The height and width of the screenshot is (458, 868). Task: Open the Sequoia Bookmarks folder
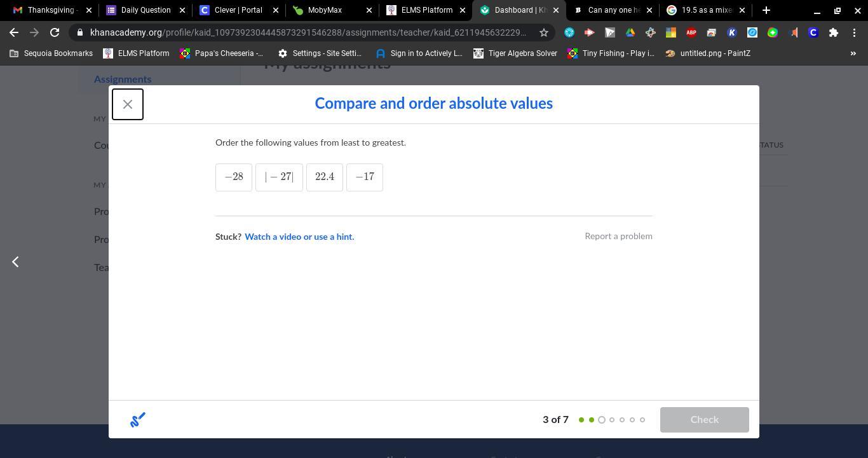(x=51, y=53)
